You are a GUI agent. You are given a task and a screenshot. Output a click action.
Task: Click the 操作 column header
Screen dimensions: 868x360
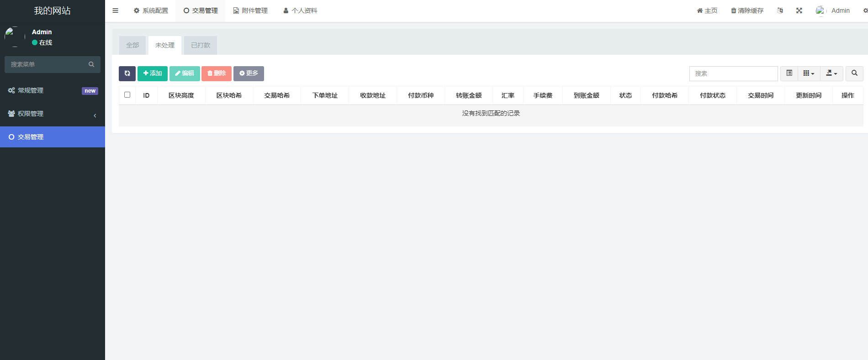click(x=848, y=95)
